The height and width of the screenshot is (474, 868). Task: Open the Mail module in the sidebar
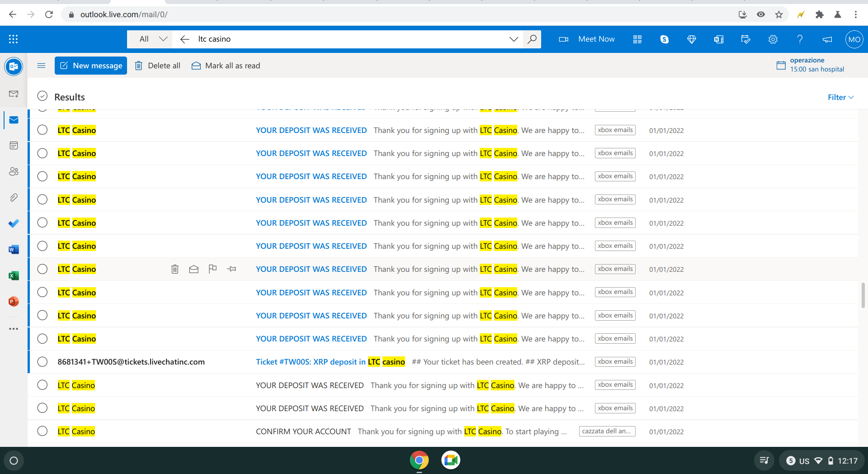14,120
